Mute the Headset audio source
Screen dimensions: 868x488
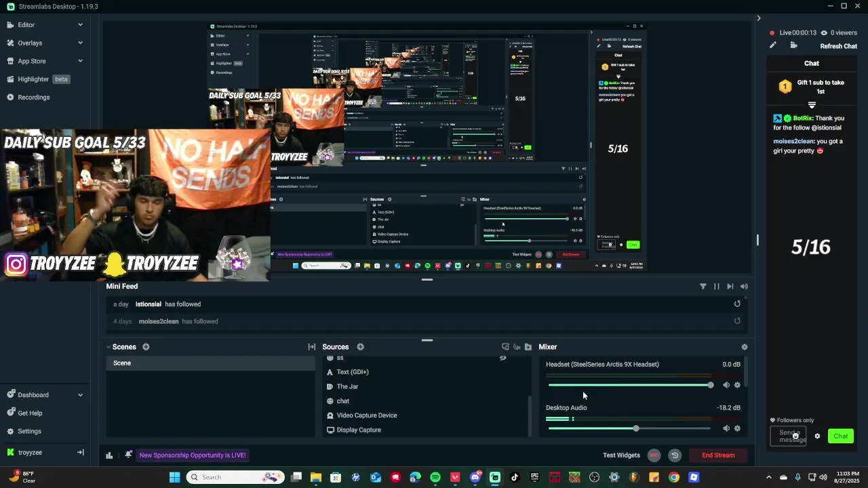point(726,385)
